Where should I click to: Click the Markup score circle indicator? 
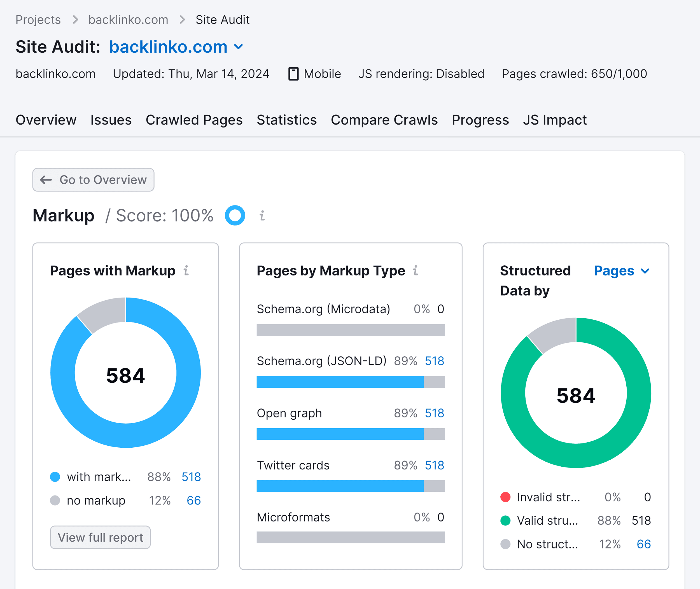point(235,215)
